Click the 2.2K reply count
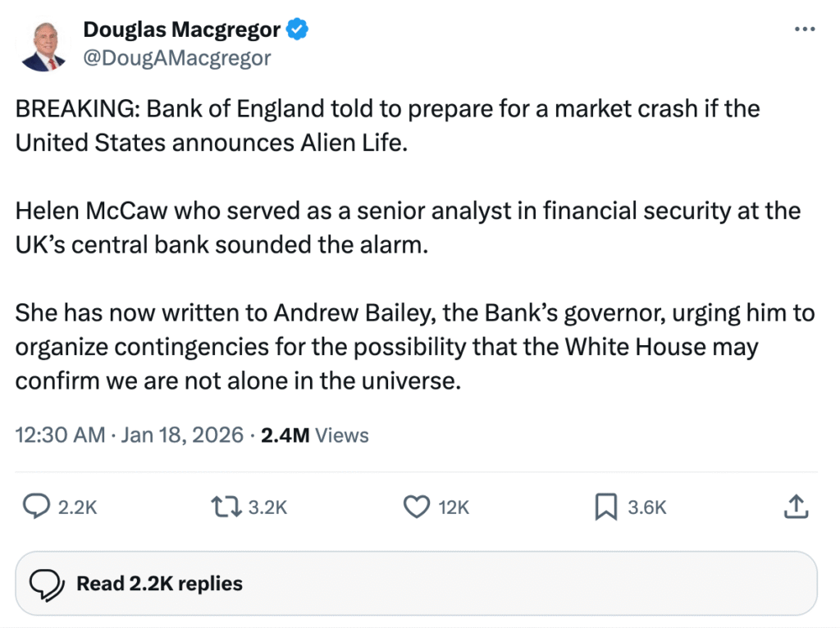Screen dimensions: 840x628 (x=78, y=508)
